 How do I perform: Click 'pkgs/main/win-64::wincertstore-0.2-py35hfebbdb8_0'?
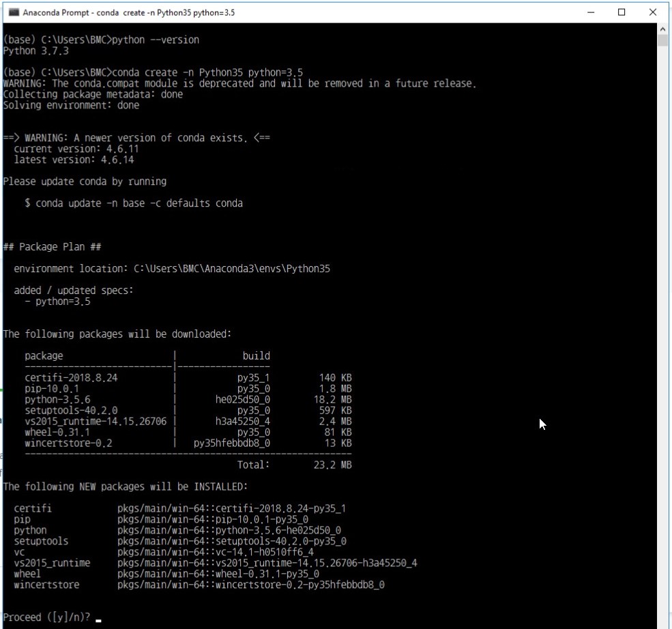point(251,585)
